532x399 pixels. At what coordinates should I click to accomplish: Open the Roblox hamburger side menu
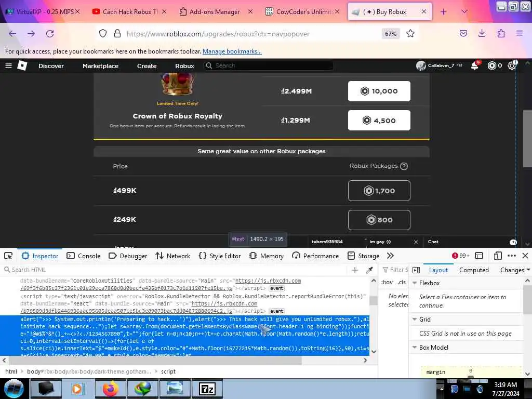[x=8, y=65]
